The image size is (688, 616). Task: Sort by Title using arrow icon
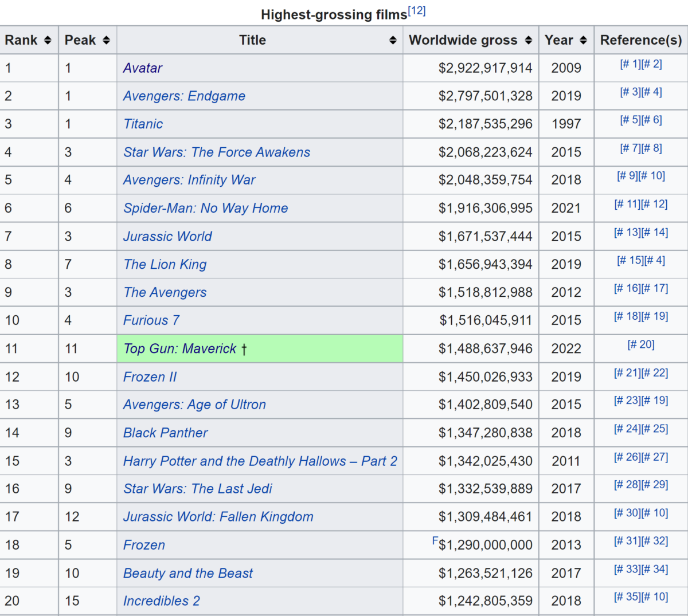(393, 40)
